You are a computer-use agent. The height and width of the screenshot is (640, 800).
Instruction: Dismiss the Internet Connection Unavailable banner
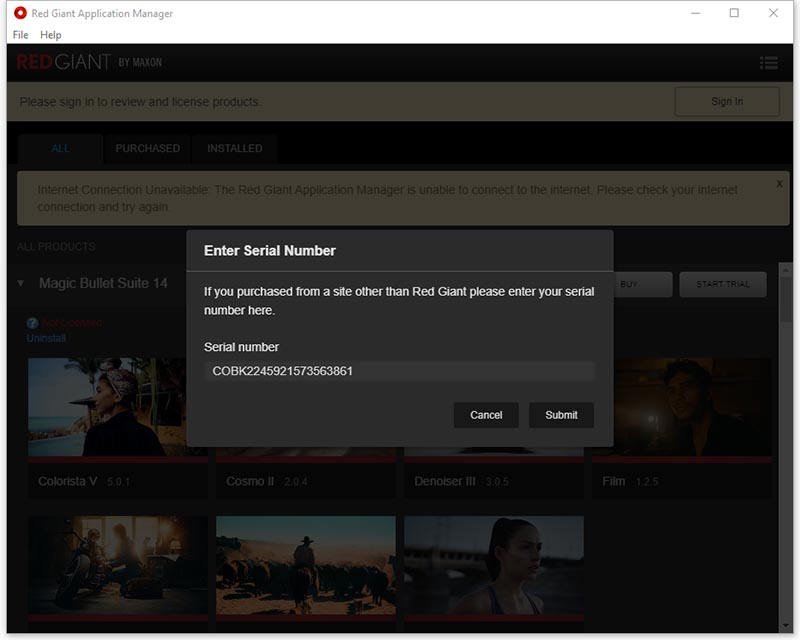[779, 184]
